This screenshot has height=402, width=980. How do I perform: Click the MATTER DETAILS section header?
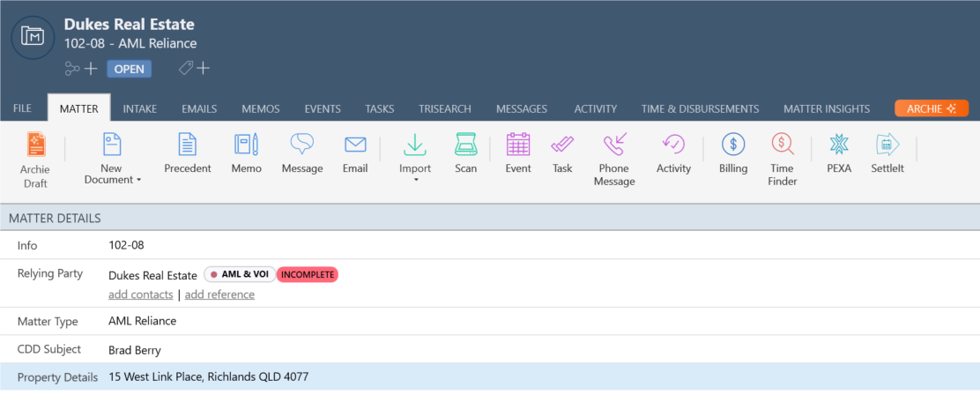pos(490,219)
